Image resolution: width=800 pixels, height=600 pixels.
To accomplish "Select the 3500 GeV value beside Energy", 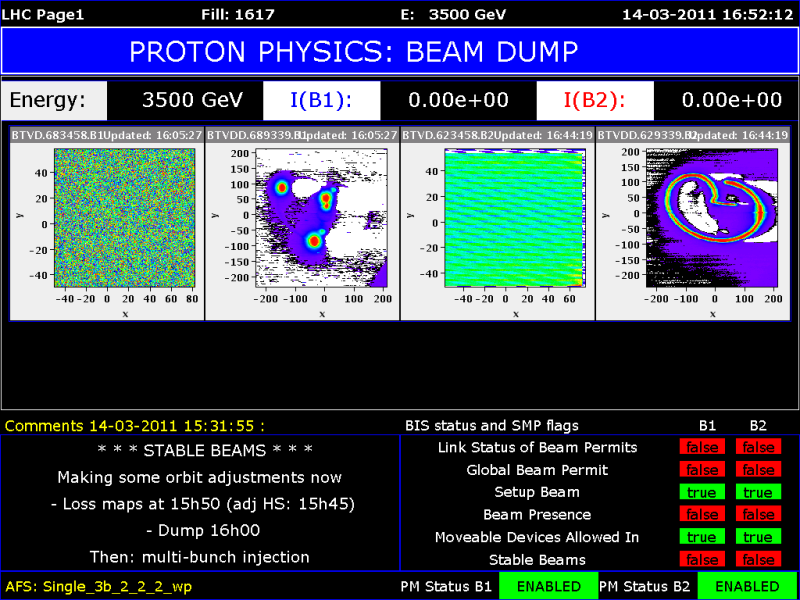I will pos(192,100).
